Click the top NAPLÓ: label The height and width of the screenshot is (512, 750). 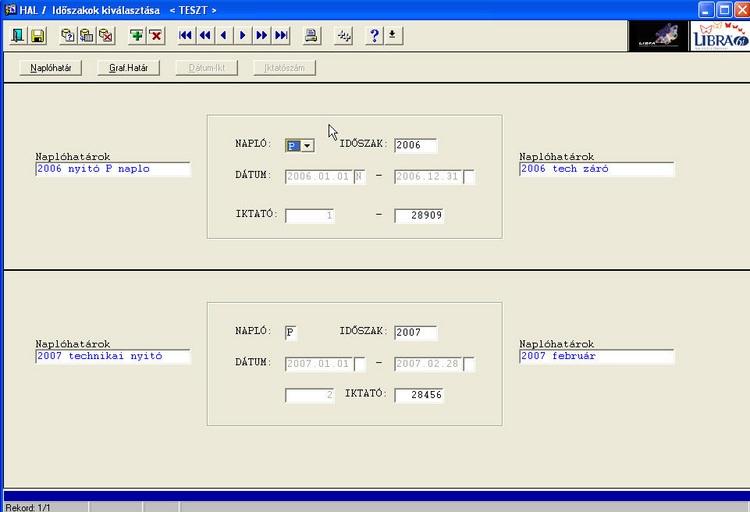pos(254,144)
